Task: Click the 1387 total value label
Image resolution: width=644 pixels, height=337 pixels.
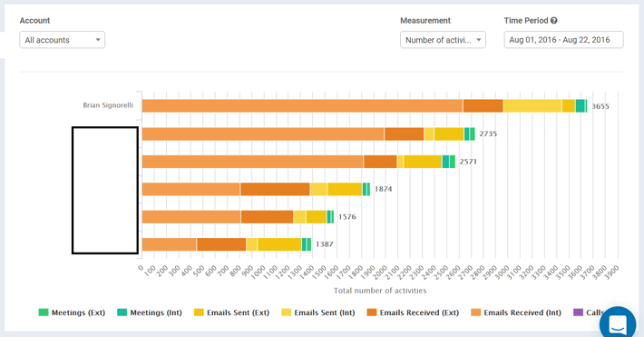Action: pyautogui.click(x=324, y=244)
